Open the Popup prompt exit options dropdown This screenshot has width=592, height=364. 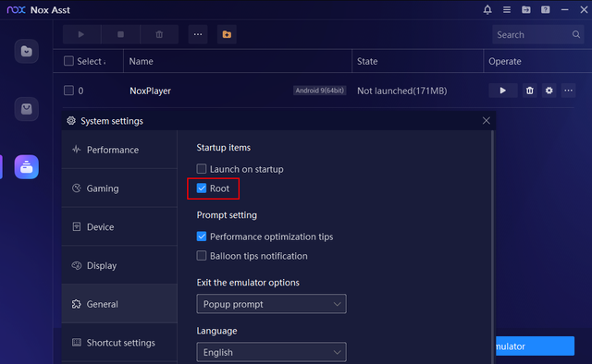click(x=271, y=304)
